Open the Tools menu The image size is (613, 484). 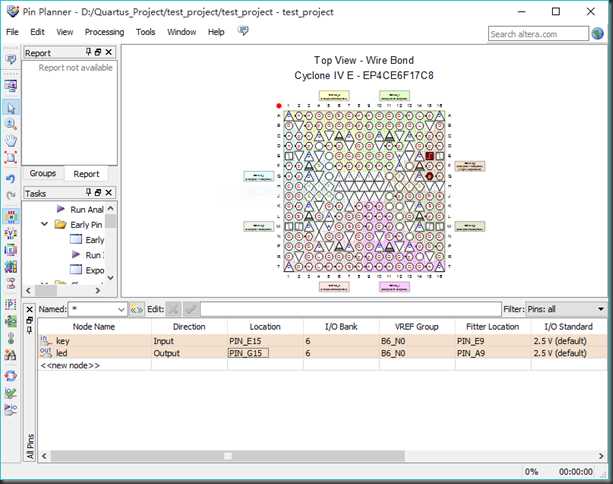click(145, 32)
